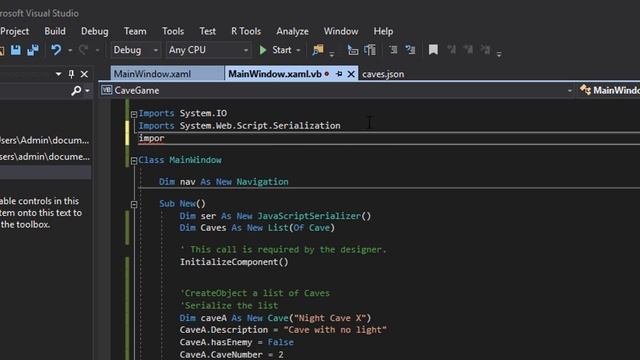The width and height of the screenshot is (640, 360).
Task: Open the Redo history dropdown arrow
Action: (97, 50)
